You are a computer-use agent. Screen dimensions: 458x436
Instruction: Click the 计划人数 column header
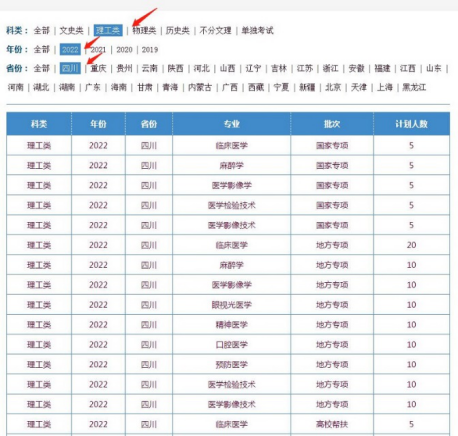pyautogui.click(x=411, y=124)
